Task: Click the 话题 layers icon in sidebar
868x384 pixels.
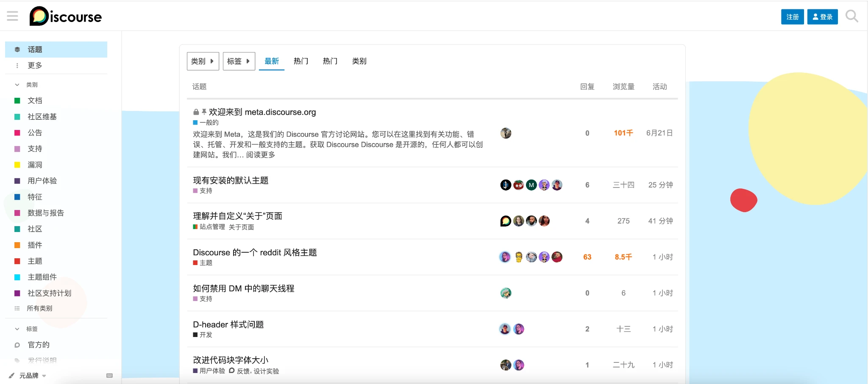Action: [x=17, y=50]
